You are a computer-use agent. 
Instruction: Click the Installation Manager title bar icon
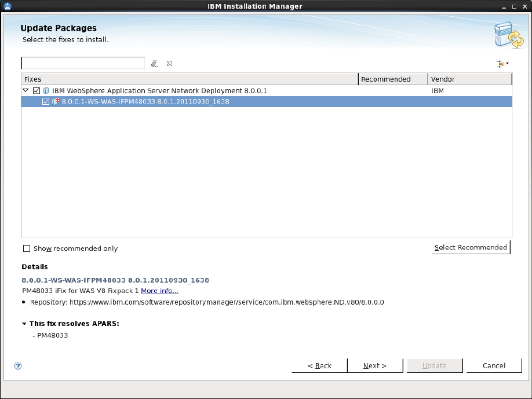pyautogui.click(x=8, y=6)
